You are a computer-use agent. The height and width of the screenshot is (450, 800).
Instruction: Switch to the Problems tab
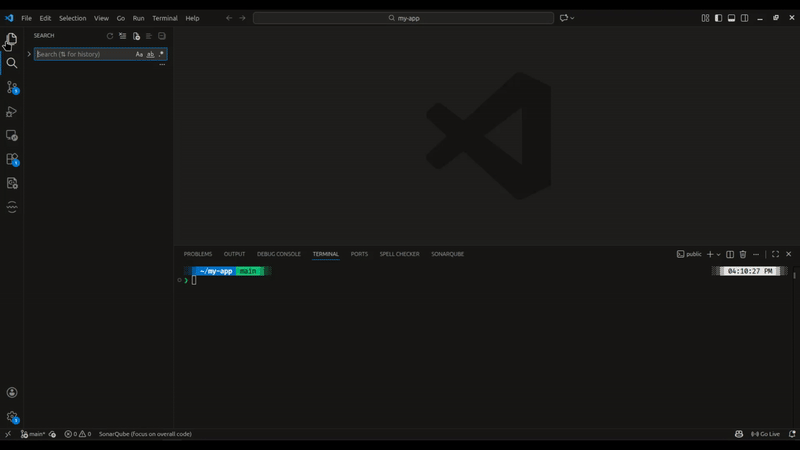[198, 254]
